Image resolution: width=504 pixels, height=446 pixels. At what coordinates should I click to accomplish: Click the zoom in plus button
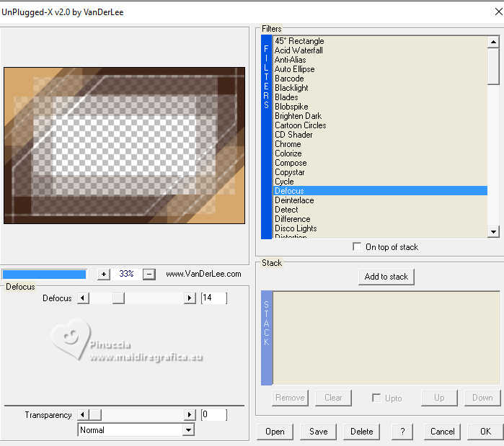click(104, 275)
